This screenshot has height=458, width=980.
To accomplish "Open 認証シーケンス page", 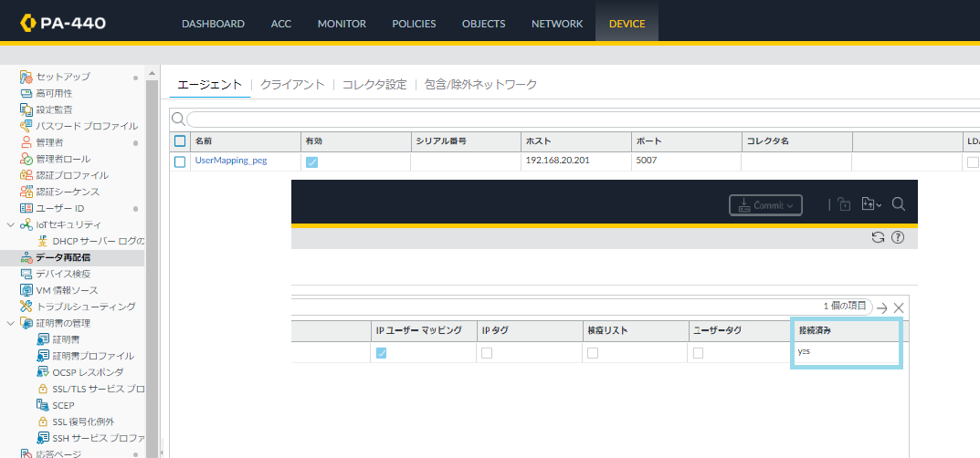I will 68,192.
